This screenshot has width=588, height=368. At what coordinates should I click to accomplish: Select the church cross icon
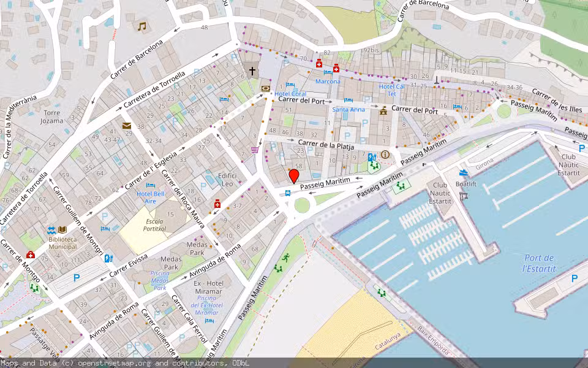coord(252,71)
